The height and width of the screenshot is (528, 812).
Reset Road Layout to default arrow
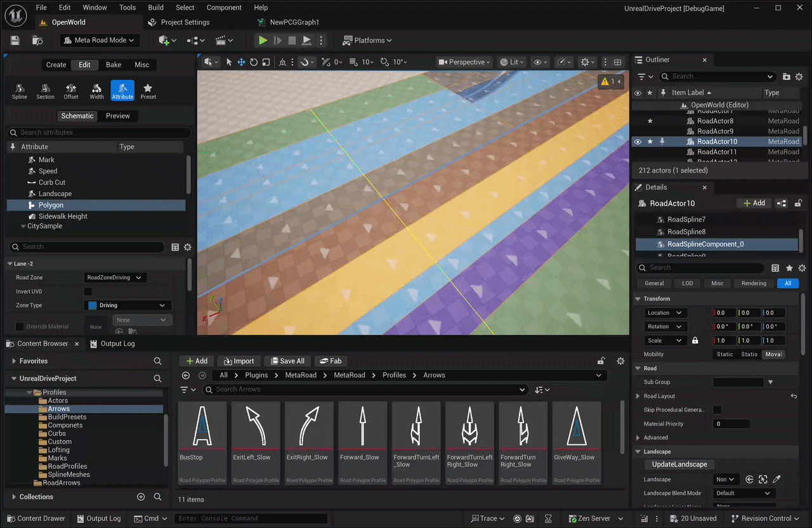click(794, 396)
